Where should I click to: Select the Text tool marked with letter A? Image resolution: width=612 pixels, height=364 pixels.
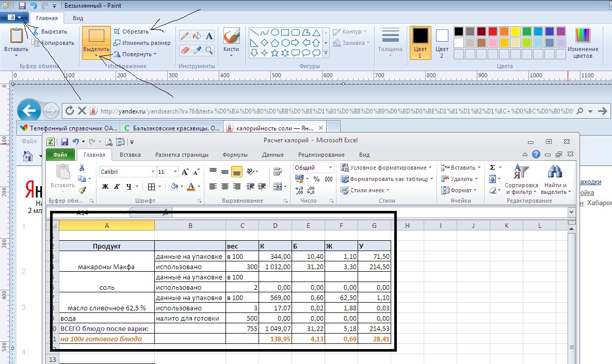point(209,36)
